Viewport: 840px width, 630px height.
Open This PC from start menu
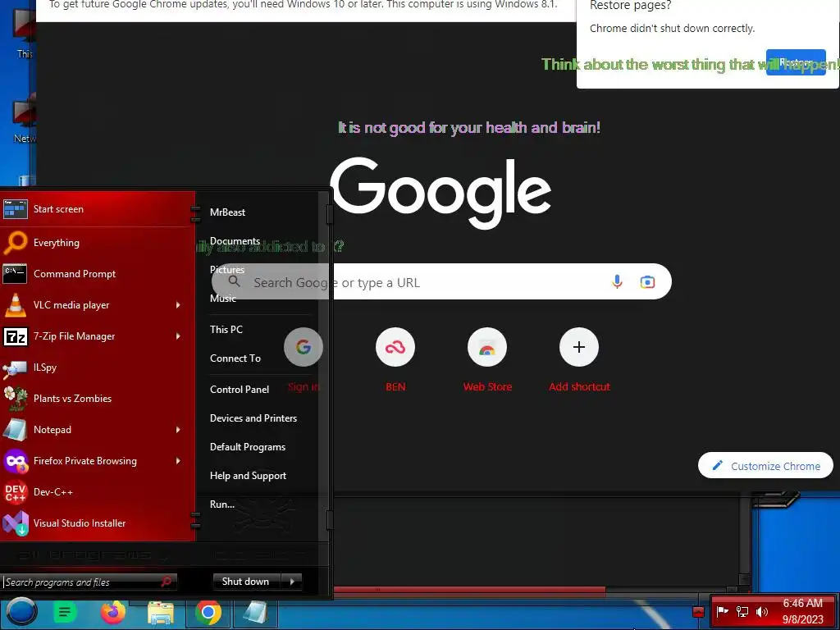tap(226, 330)
